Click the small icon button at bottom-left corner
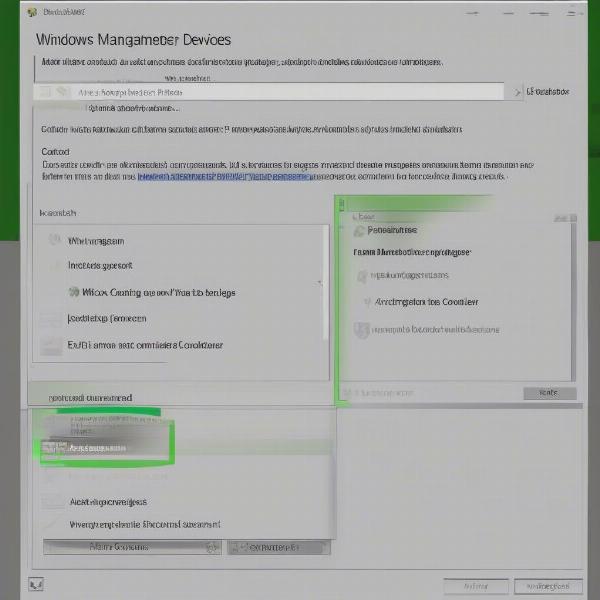The height and width of the screenshot is (600, 600). tap(36, 584)
